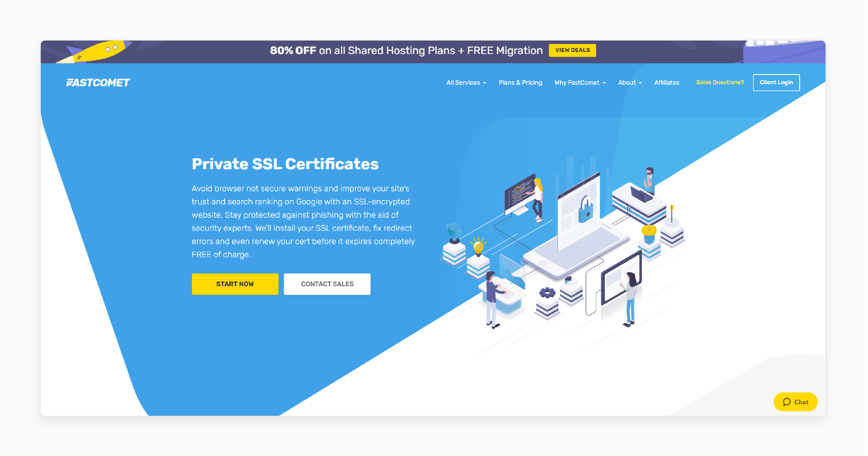
Task: Click the 80% OFF promo banner text
Action: [406, 51]
